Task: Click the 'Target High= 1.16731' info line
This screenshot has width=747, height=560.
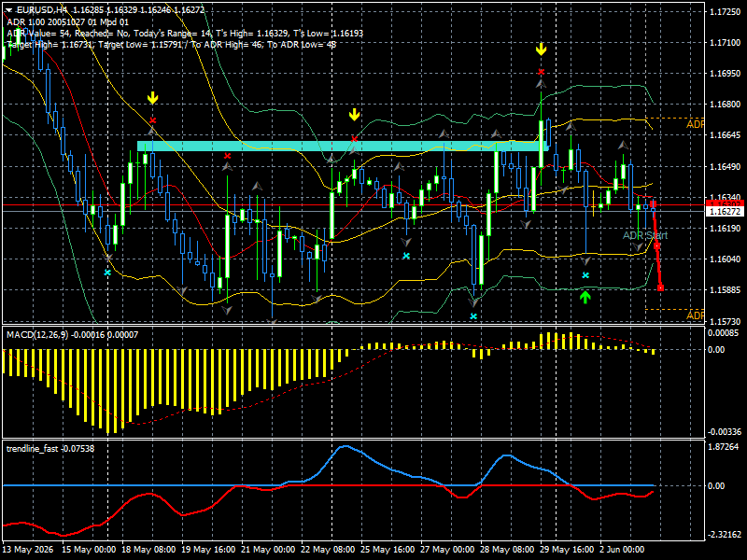Action: [x=172, y=45]
